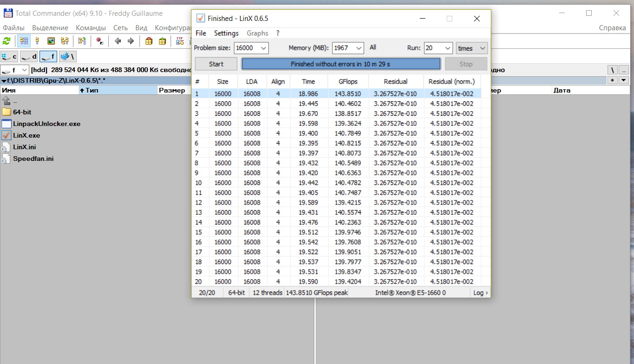Open the network neighborhood drive button

tap(67, 57)
